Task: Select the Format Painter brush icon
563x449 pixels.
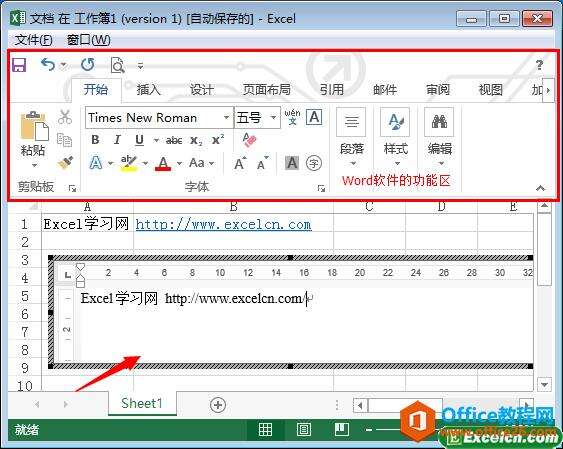Action: [x=65, y=163]
